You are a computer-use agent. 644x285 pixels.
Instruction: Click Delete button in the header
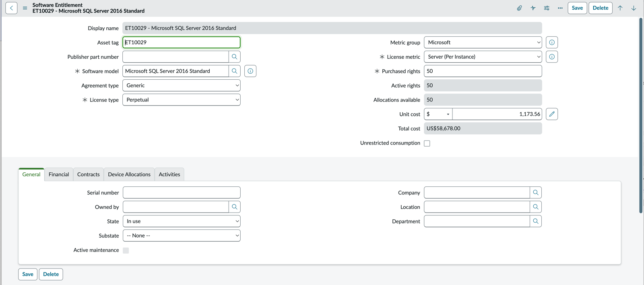601,8
